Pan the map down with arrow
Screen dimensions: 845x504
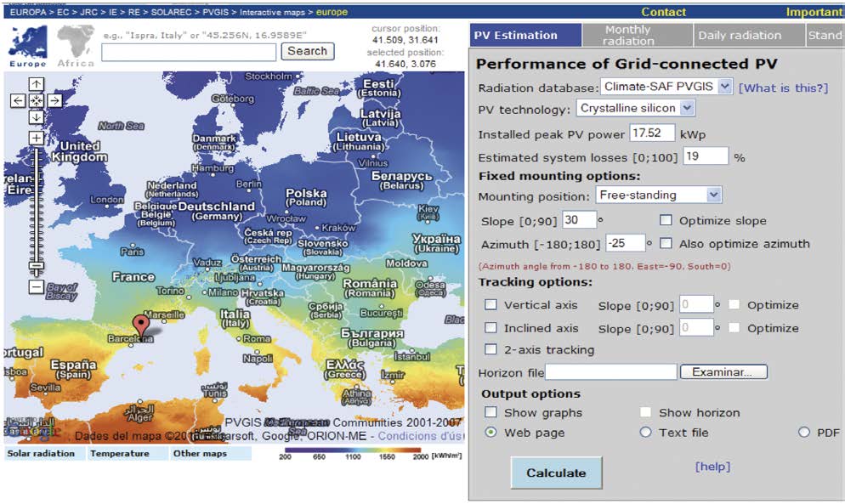pos(37,117)
